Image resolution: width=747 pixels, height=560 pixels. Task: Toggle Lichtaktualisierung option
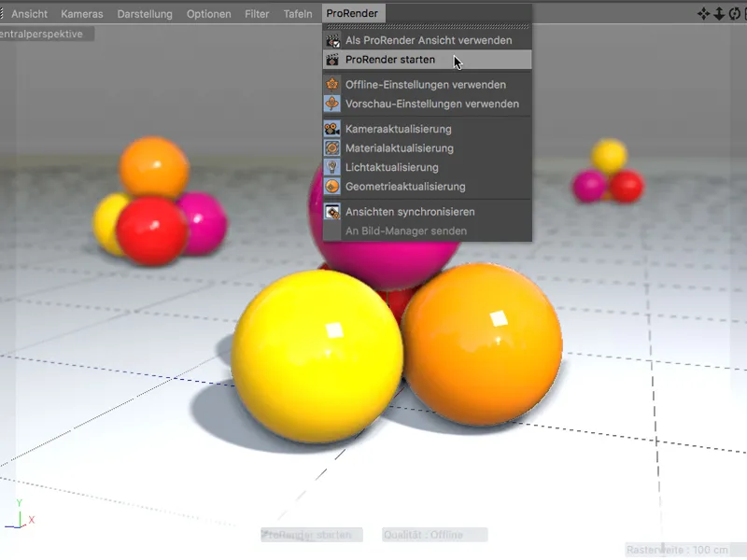(x=428, y=167)
